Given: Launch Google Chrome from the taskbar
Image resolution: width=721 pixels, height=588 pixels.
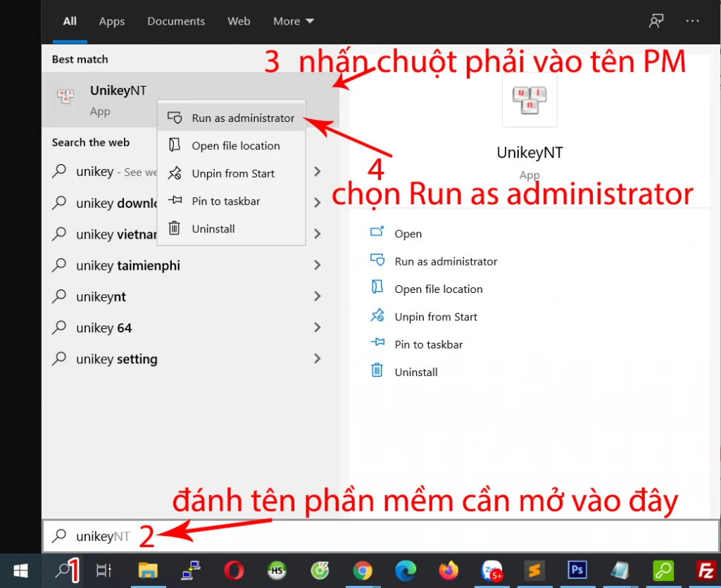Looking at the screenshot, I should pos(363,570).
